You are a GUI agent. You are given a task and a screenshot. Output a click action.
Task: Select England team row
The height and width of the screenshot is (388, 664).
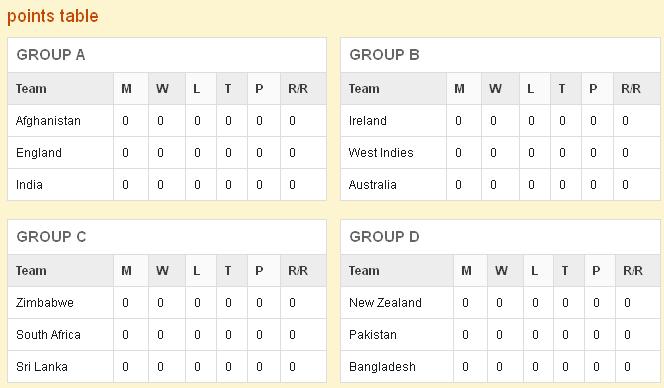click(167, 152)
